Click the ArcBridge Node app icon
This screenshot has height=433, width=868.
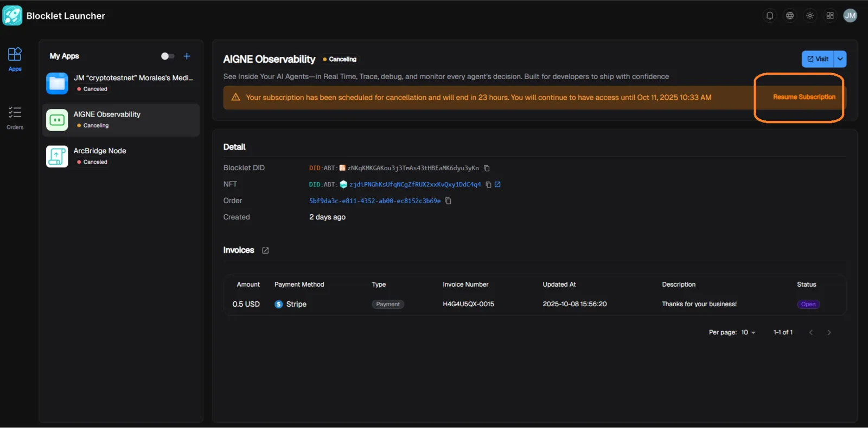point(57,156)
